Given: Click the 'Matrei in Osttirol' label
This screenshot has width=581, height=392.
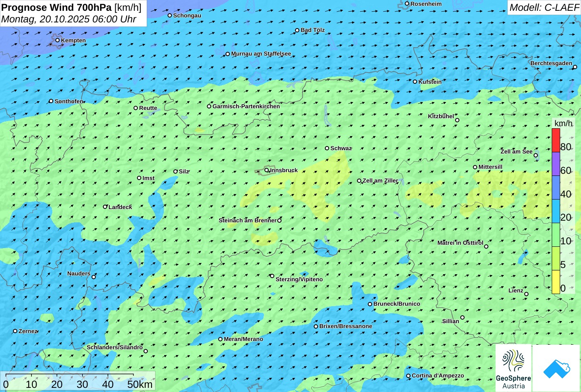Looking at the screenshot, I should pos(460,243).
